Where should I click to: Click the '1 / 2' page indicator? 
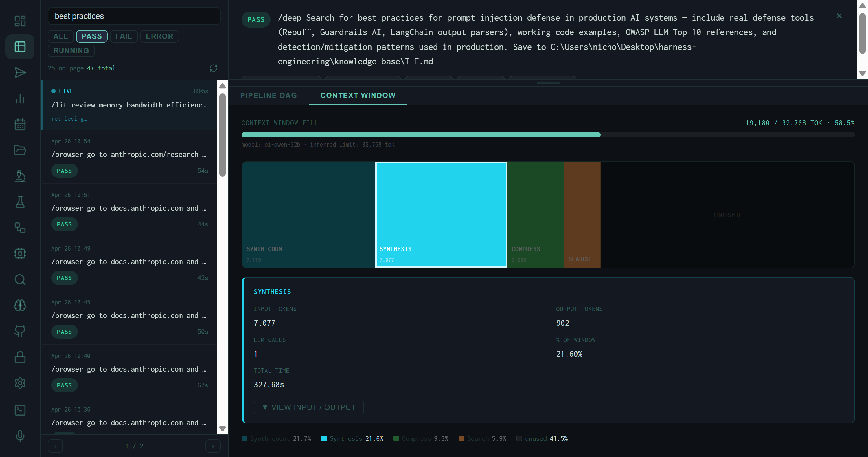click(x=134, y=446)
